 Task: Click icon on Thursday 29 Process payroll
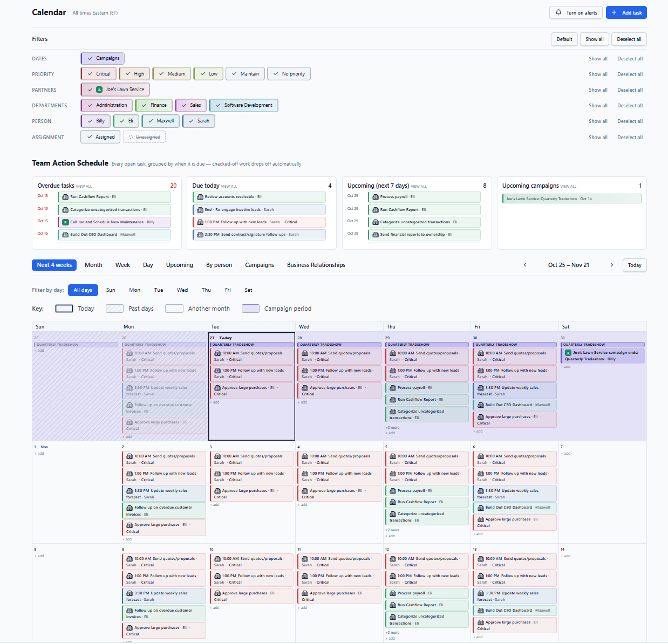393,388
